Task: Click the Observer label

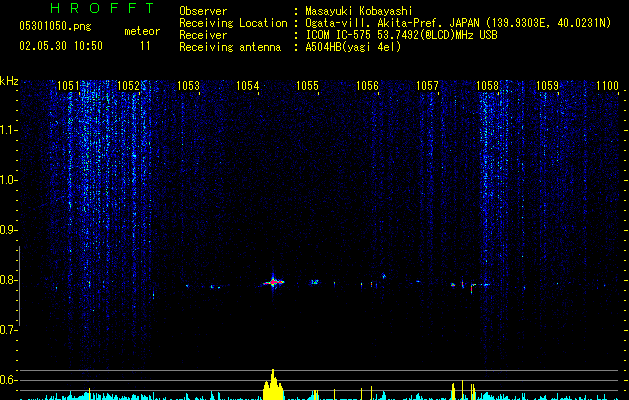Action: pos(203,11)
